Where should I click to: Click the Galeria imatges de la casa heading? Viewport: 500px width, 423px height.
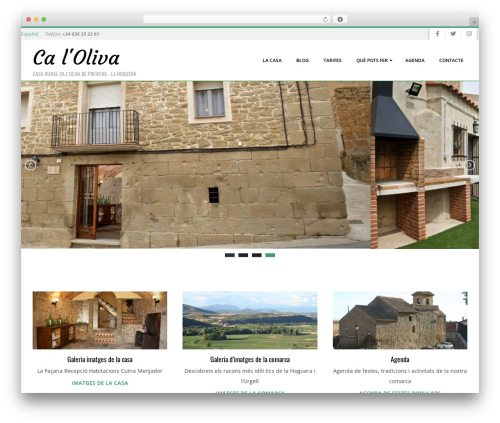pos(100,359)
